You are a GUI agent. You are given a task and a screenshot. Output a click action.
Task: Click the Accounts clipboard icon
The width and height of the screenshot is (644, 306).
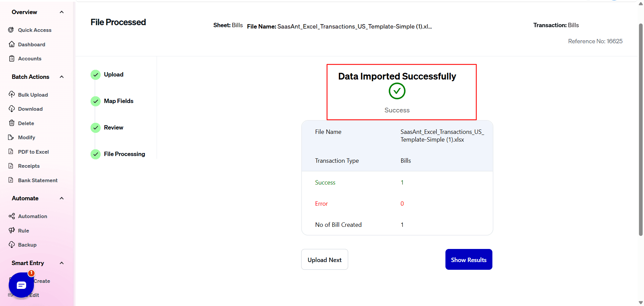click(x=11, y=58)
